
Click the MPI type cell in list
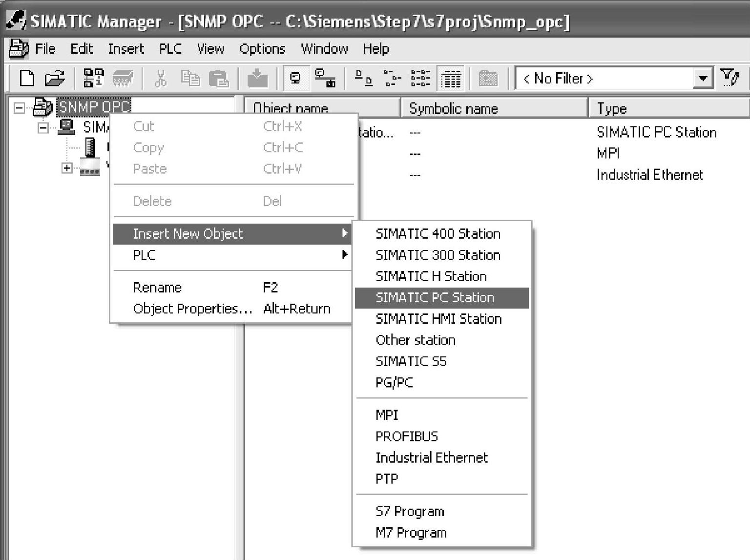[x=608, y=153]
